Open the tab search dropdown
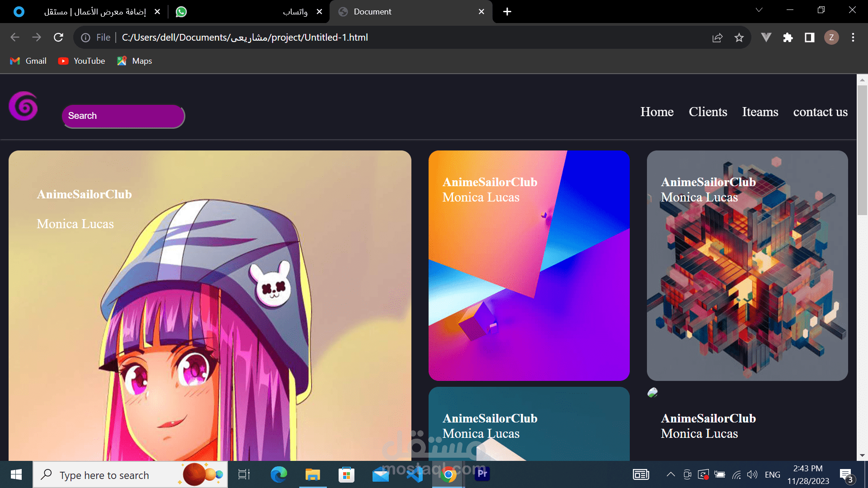 point(759,10)
